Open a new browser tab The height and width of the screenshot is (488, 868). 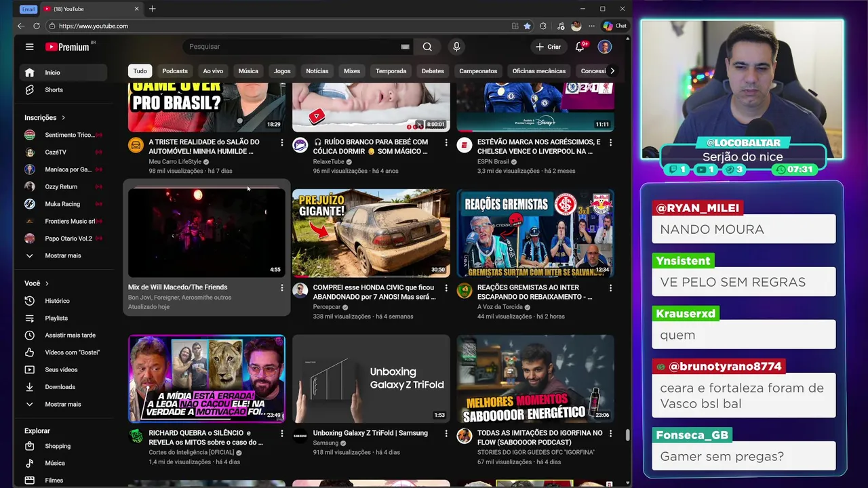tap(153, 9)
